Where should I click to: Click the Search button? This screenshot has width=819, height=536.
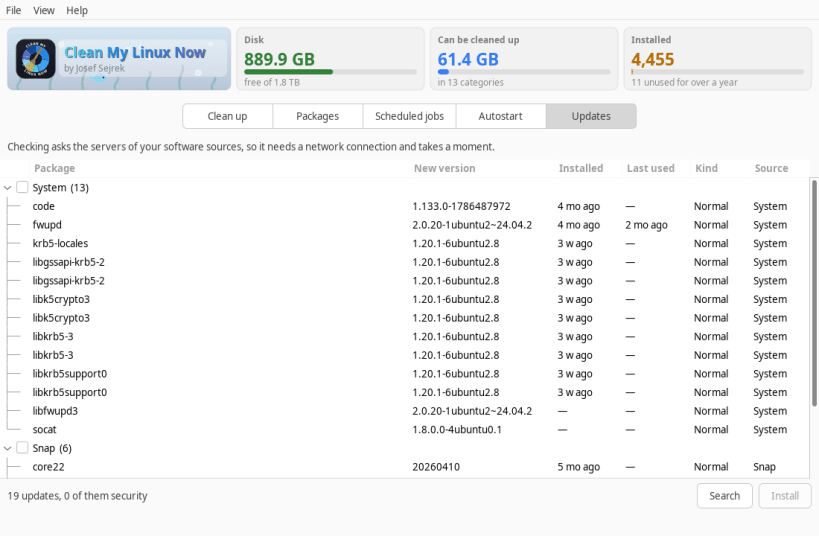724,496
